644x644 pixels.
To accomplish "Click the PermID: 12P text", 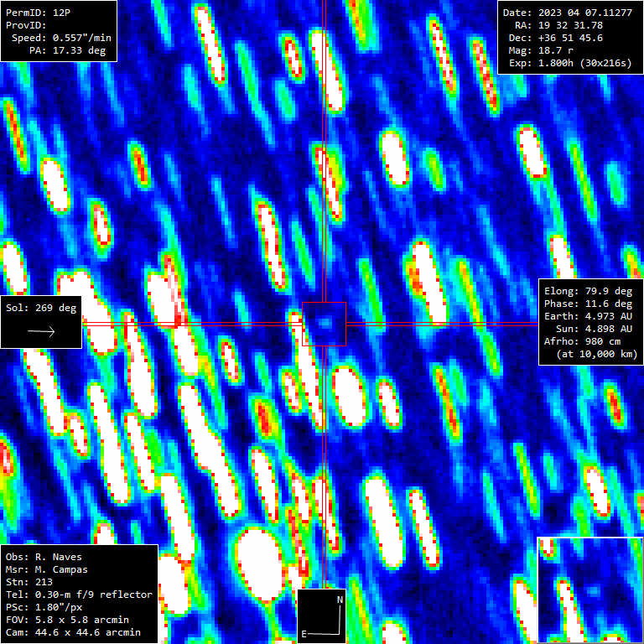I will tap(38, 13).
